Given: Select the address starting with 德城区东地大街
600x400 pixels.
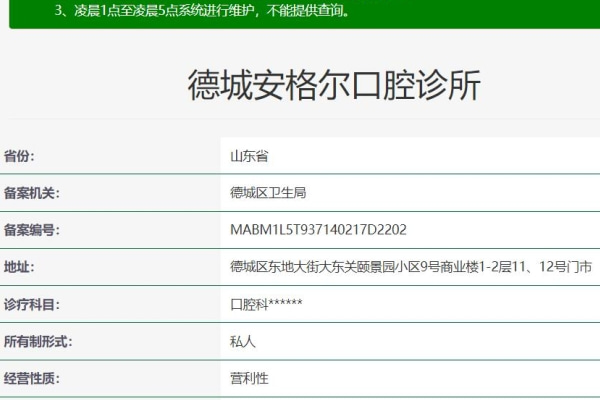Looking at the screenshot, I should point(411,267).
